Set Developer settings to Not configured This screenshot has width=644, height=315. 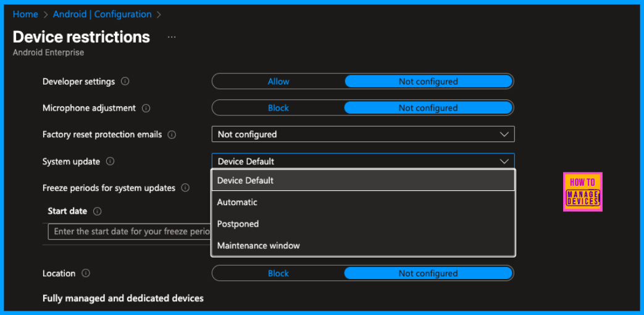pos(429,82)
